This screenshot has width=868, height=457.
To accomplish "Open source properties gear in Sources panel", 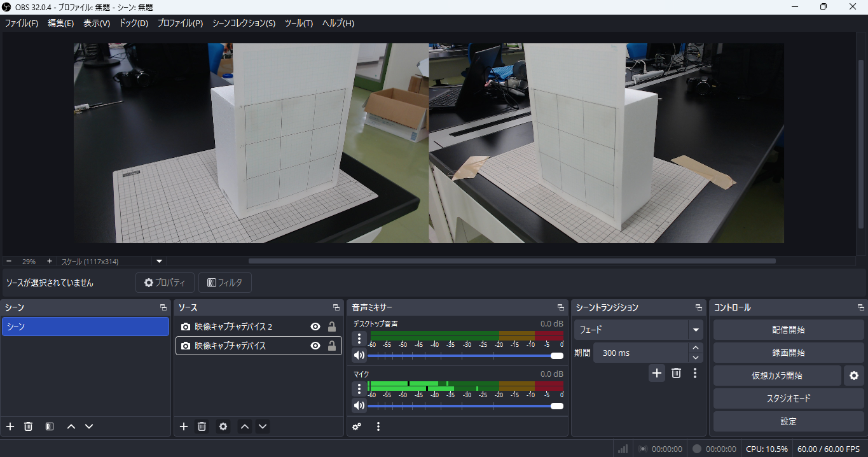I will (223, 426).
